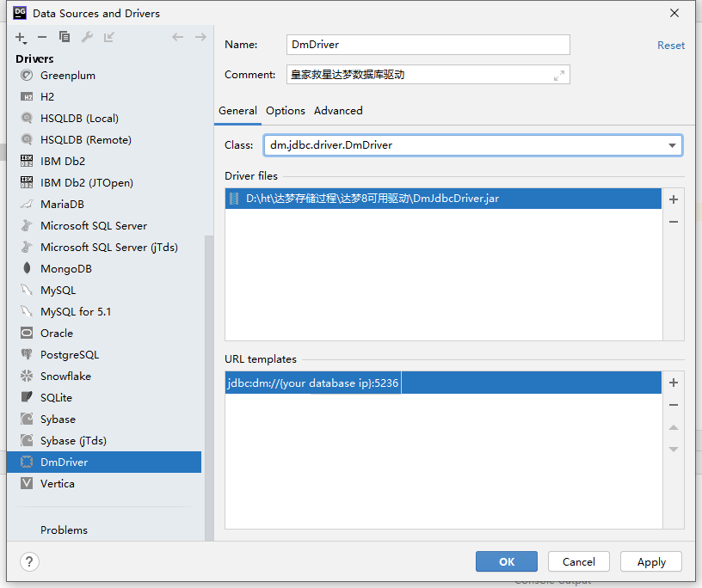The height and width of the screenshot is (588, 702).
Task: Switch to the Advanced tab
Action: coord(338,111)
